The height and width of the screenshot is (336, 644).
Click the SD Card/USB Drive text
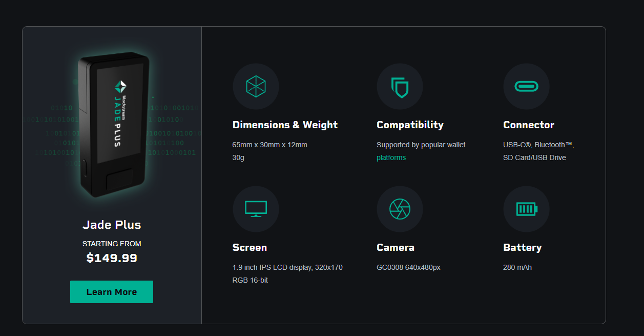534,157
